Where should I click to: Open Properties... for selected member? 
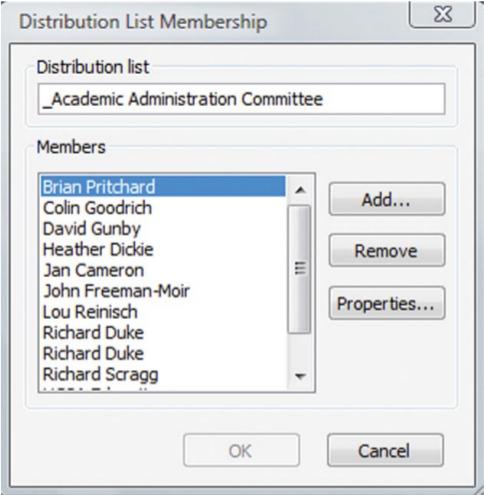coord(387,303)
